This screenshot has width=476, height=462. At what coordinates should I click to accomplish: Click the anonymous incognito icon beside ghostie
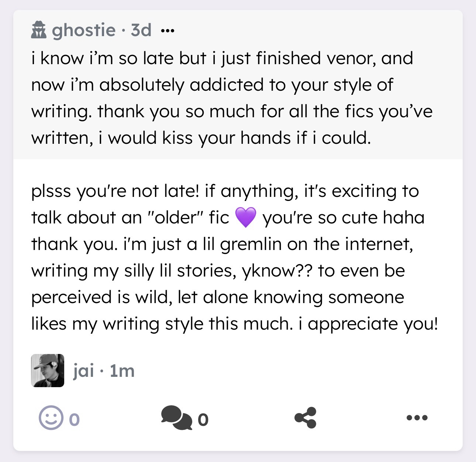tap(39, 30)
